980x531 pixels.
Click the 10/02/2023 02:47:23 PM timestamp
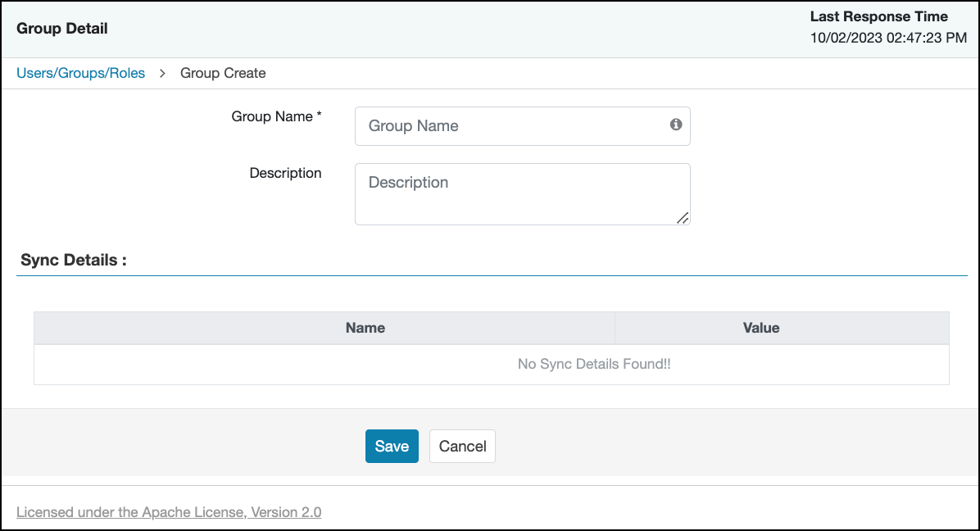coord(887,39)
